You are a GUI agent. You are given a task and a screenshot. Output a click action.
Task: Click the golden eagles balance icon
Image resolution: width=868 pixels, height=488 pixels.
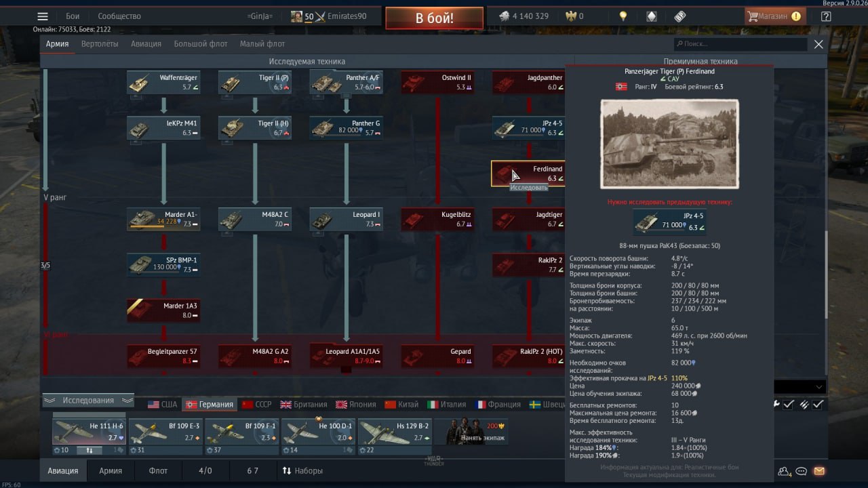tap(570, 16)
